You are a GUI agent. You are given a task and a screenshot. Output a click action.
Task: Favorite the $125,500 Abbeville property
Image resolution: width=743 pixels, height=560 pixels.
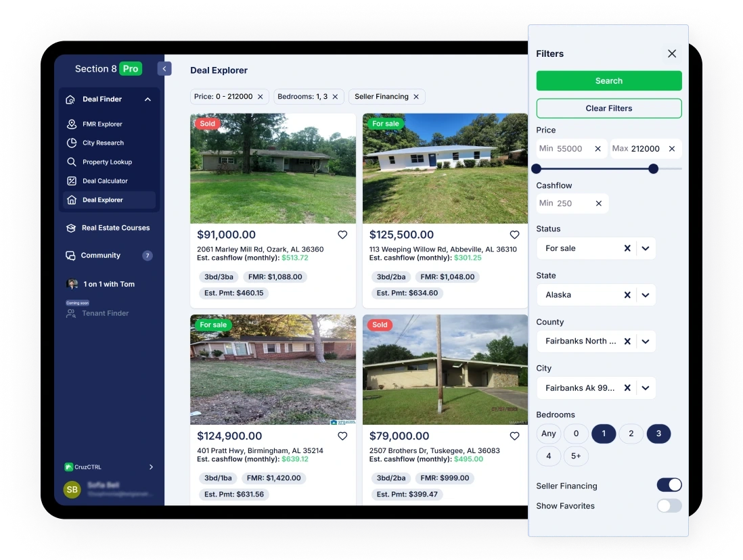514,235
